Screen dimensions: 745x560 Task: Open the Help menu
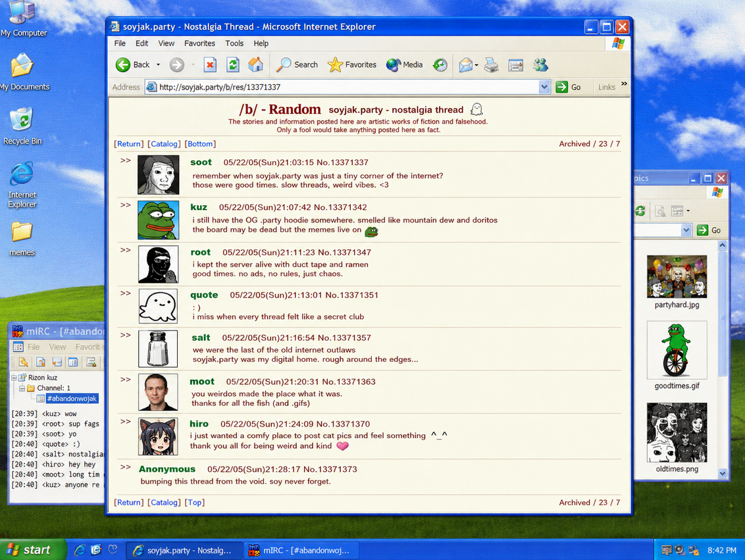261,43
